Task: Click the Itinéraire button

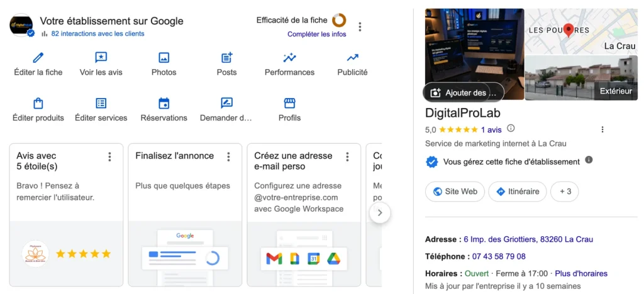Action: 518,192
